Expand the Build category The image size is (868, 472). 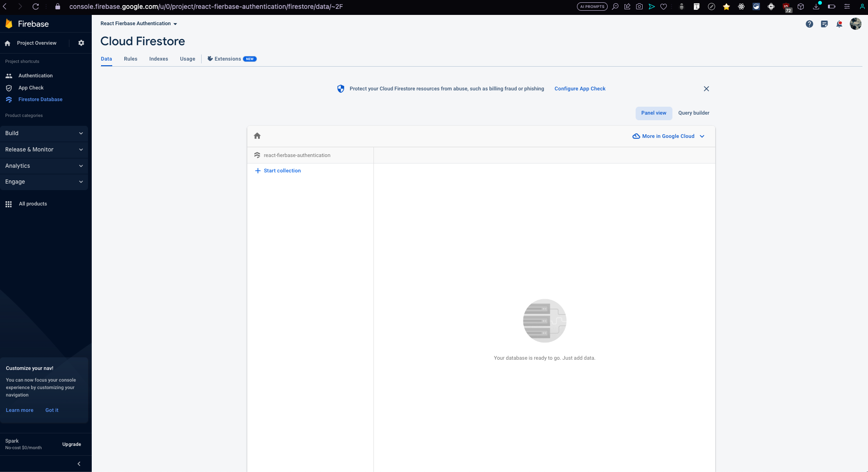pos(44,133)
